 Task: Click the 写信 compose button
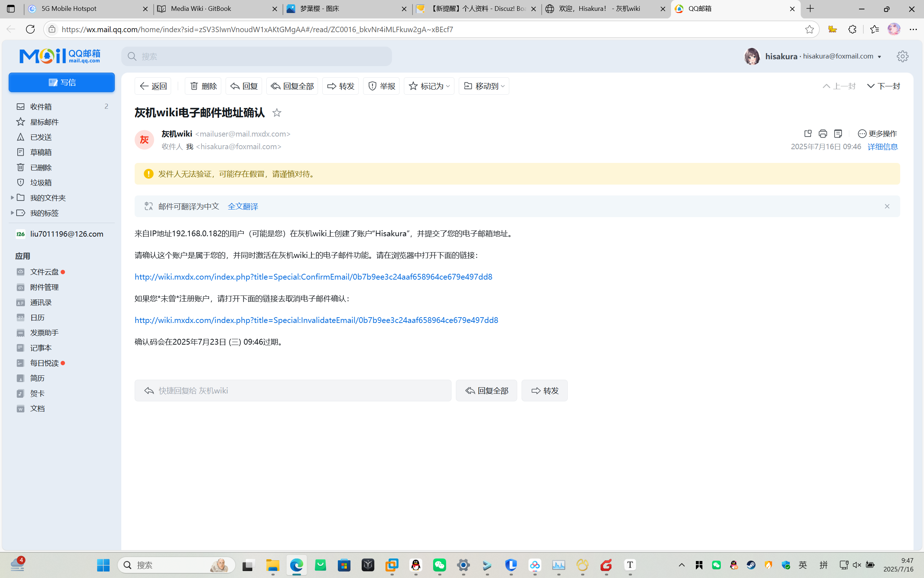click(61, 82)
